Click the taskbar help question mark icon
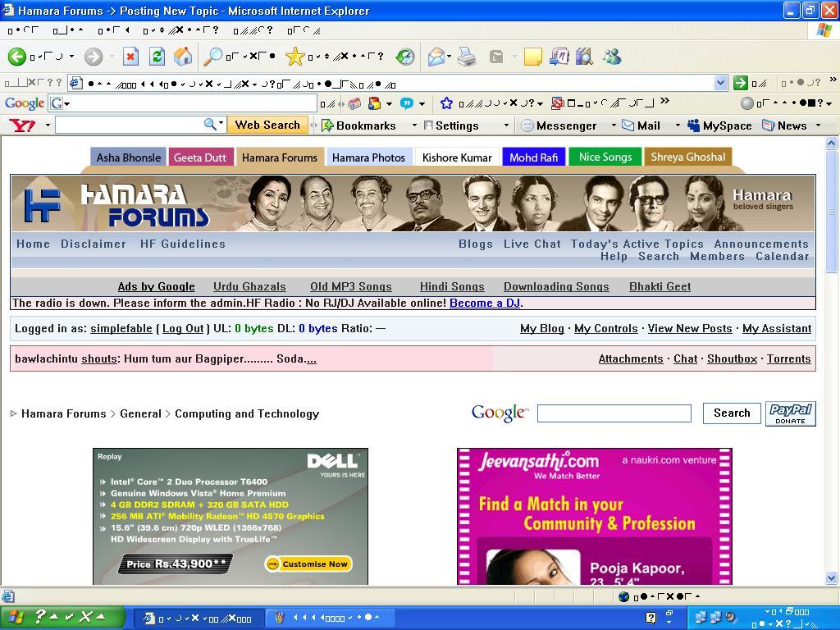Image resolution: width=840 pixels, height=630 pixels. 651,618
